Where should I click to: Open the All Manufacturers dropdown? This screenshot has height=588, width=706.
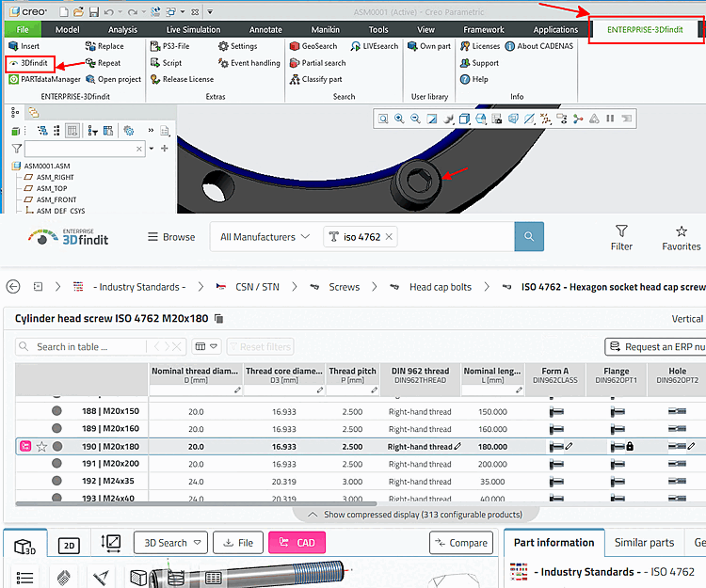pyautogui.click(x=265, y=237)
